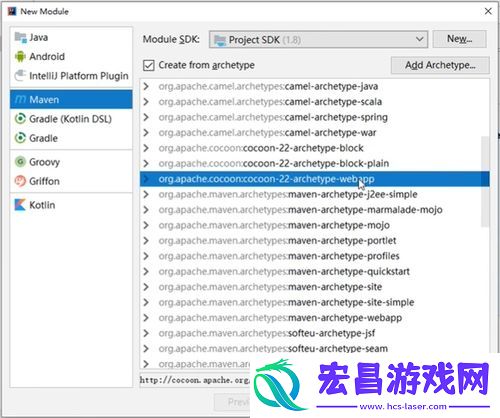Select Groovy module type

pyautogui.click(x=71, y=162)
